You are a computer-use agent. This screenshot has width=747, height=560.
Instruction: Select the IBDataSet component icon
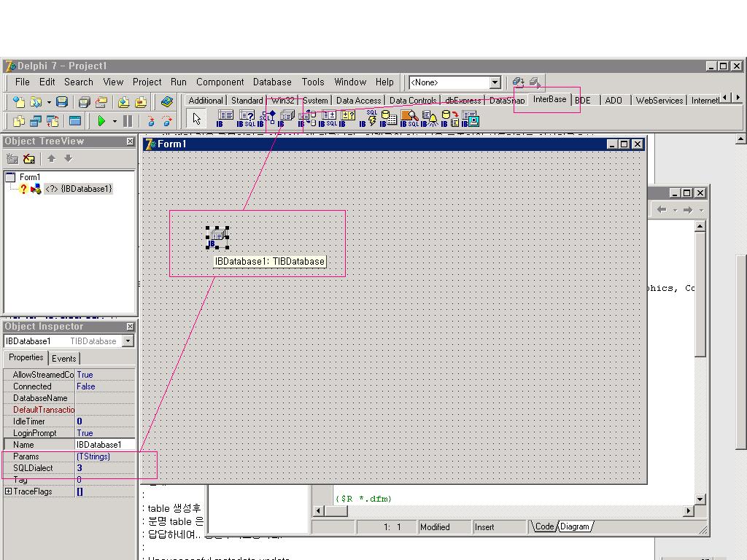pyautogui.click(x=347, y=119)
